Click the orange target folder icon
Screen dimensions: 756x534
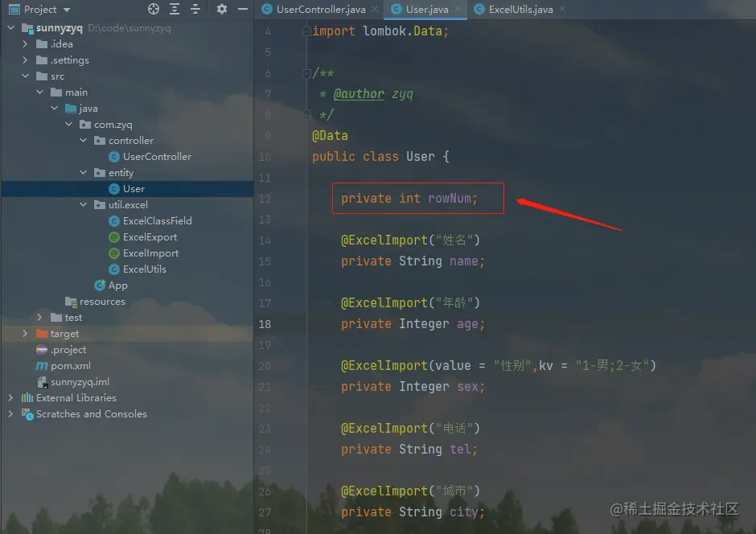coord(42,334)
